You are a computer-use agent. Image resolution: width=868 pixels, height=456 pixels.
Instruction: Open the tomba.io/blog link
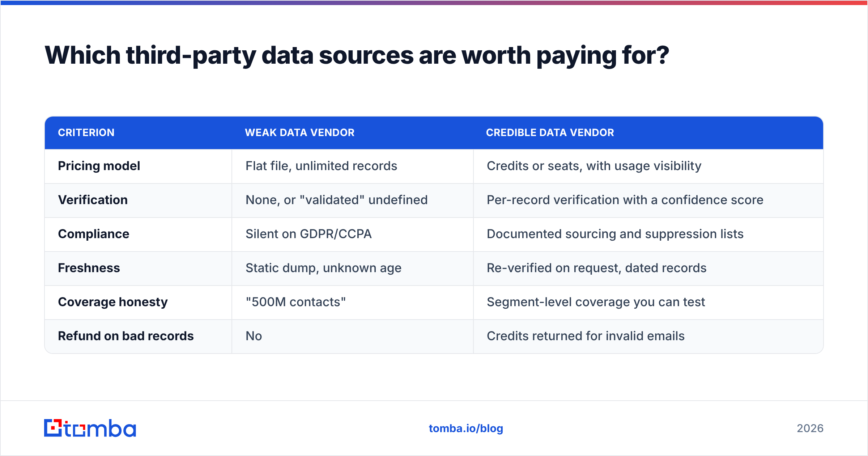[x=466, y=428]
